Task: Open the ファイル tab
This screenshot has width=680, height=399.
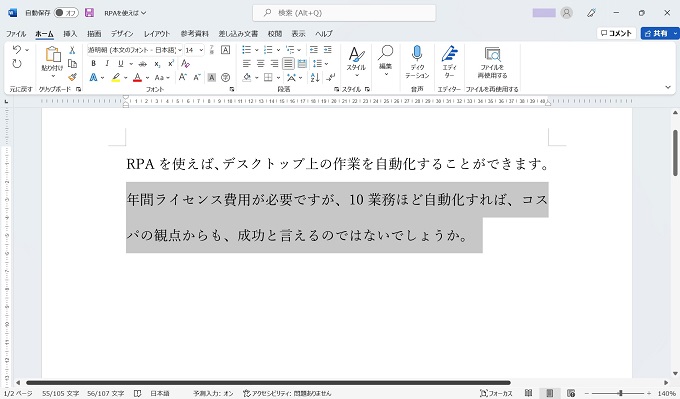Action: 16,33
